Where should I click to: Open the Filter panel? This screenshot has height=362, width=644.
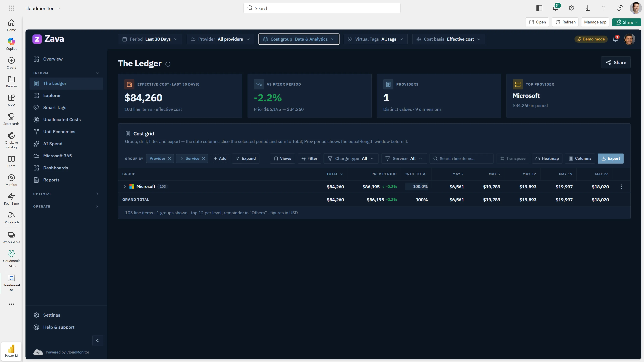pyautogui.click(x=309, y=158)
